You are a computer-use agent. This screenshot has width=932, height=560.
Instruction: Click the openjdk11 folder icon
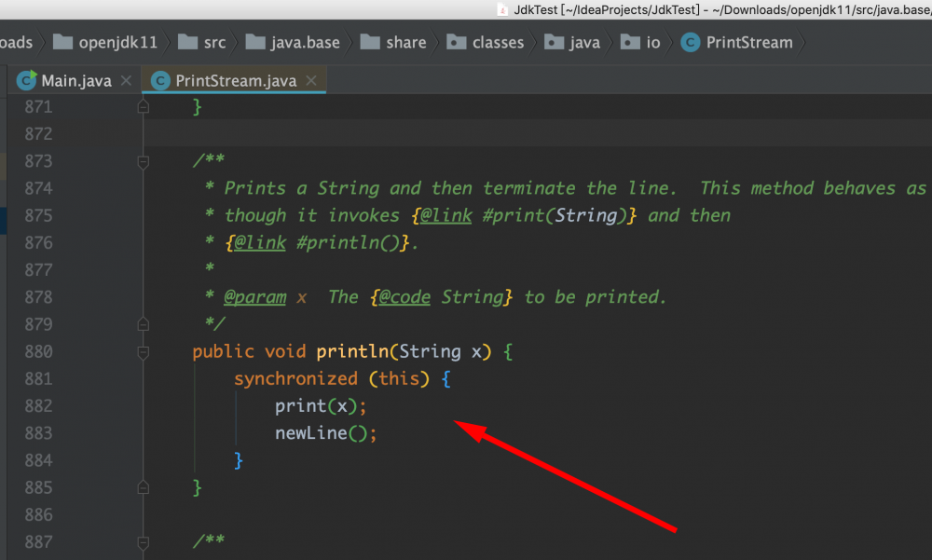[62, 42]
